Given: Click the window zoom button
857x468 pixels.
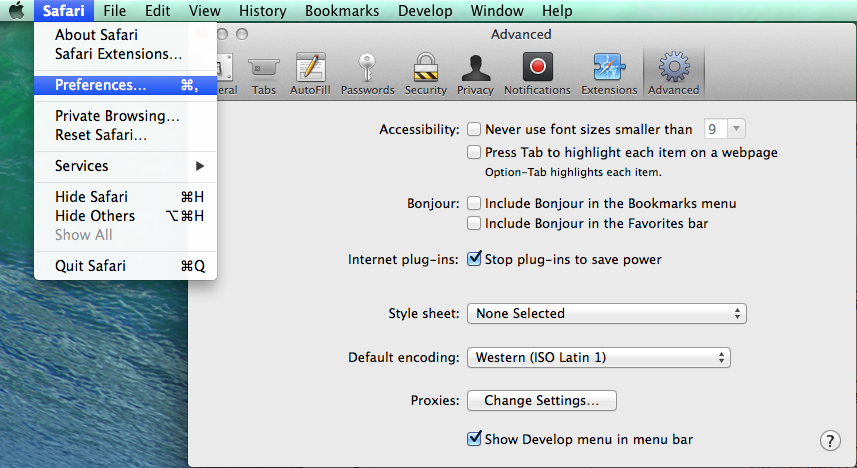Looking at the screenshot, I should 242,34.
